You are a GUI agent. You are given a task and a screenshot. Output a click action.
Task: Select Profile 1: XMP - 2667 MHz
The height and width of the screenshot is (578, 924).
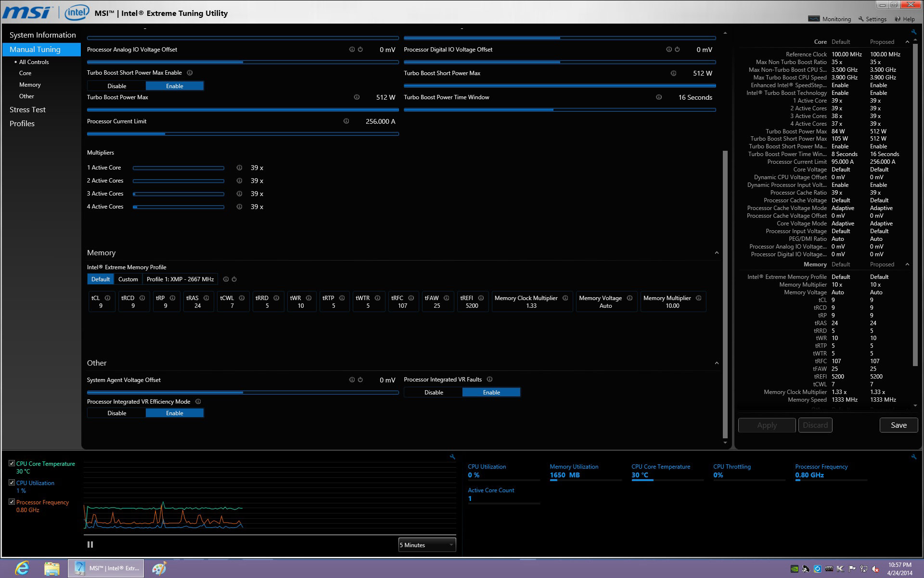pyautogui.click(x=180, y=279)
